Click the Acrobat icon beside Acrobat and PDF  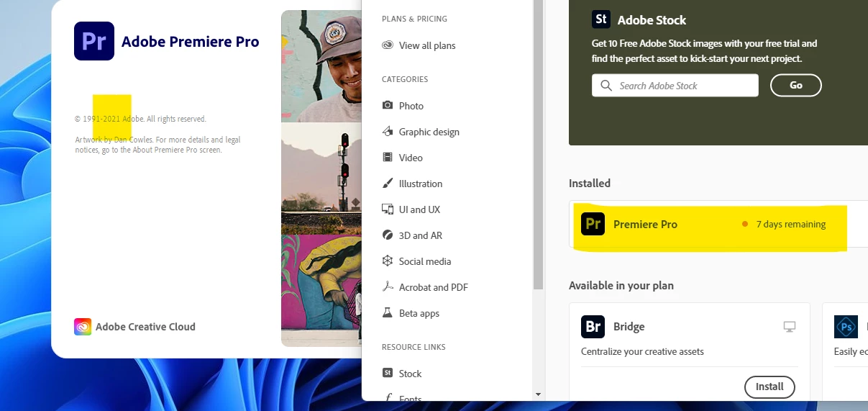pos(388,286)
